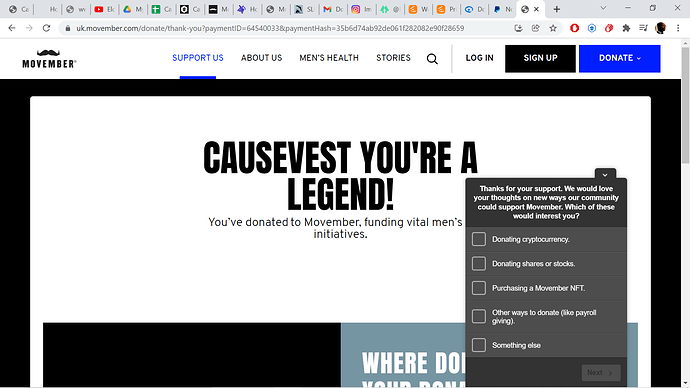Check Donating shares or stocks option
The width and height of the screenshot is (690, 388).
[479, 264]
